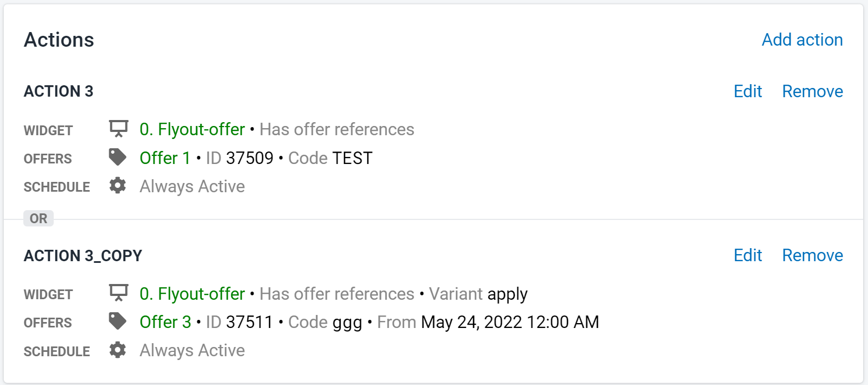Click the schedule gear icon in Action 3

(x=118, y=186)
